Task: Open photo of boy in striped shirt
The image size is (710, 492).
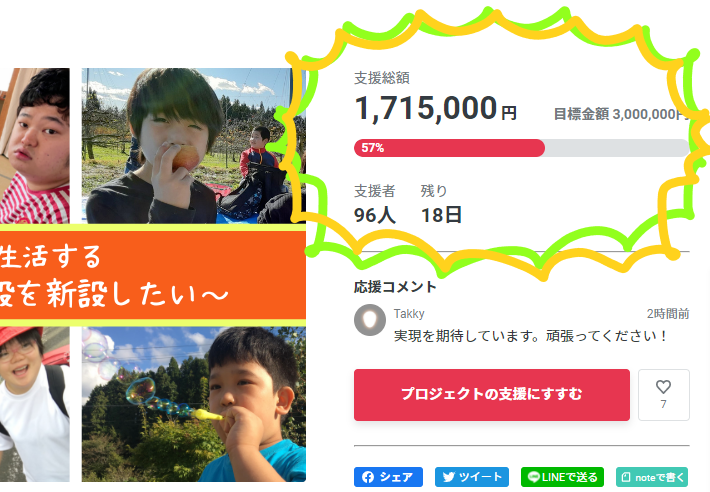Action: click(35, 146)
